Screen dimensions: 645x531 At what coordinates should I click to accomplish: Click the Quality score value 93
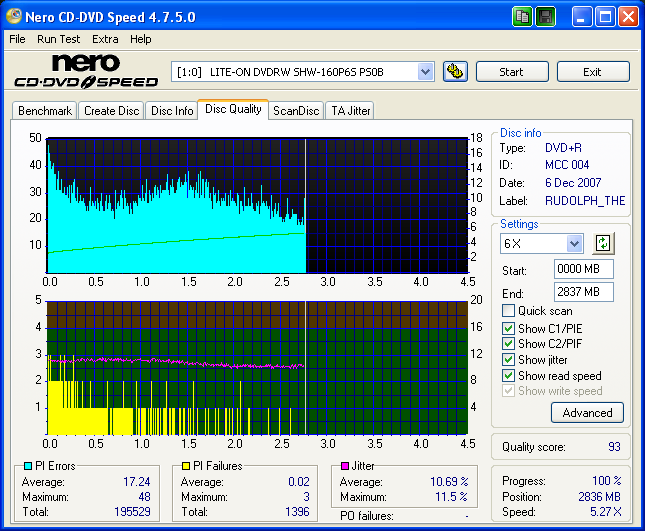point(614,447)
